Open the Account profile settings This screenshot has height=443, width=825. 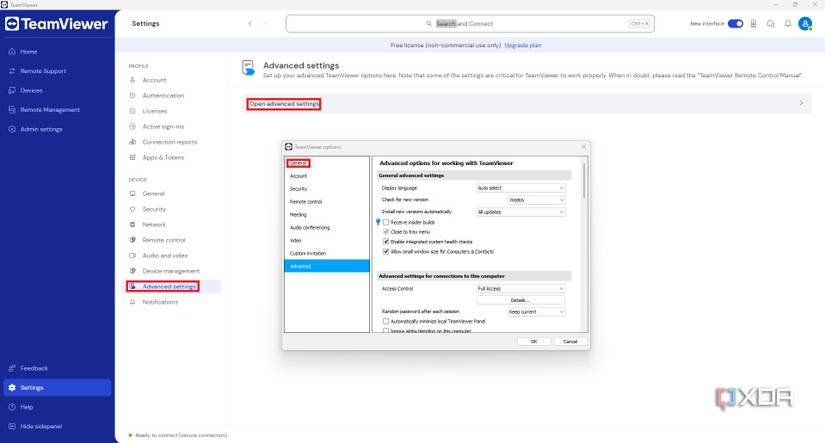click(x=154, y=80)
